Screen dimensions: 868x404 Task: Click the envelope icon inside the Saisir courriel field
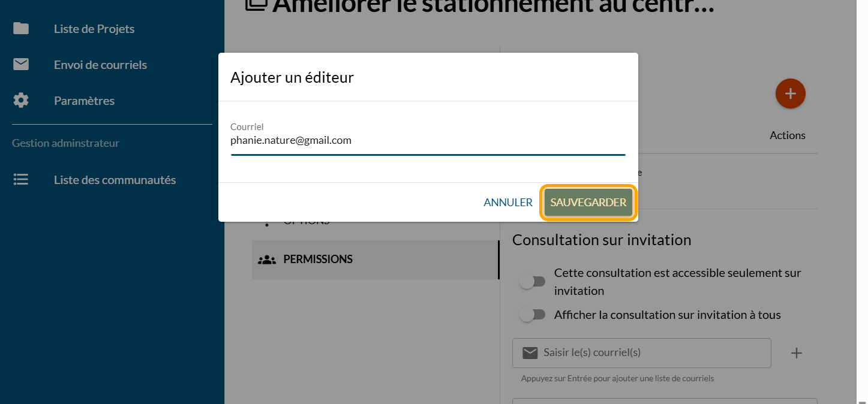point(530,353)
